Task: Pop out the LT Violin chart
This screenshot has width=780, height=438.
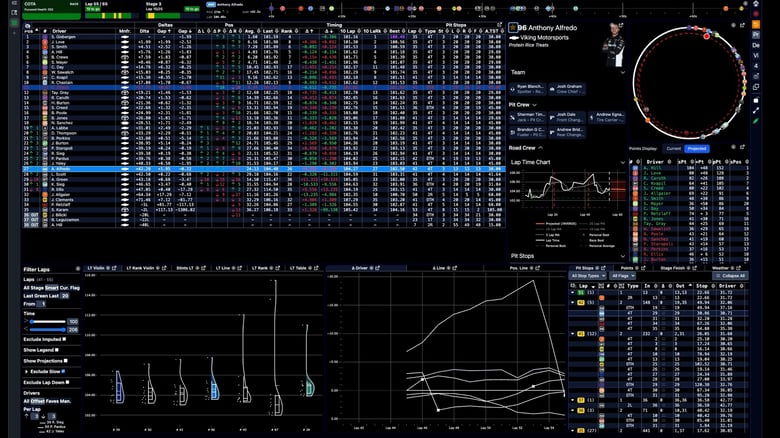Action: point(114,268)
